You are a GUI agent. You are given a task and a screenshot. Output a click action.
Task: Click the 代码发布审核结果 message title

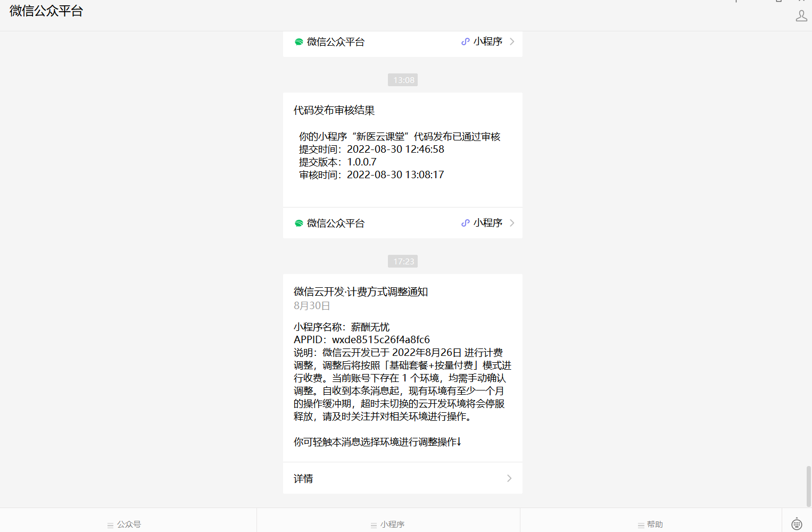click(334, 110)
